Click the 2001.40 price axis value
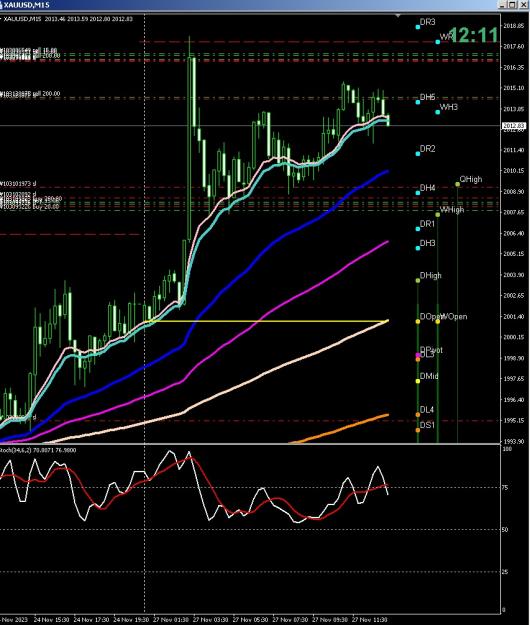Viewport: 530px width, 625px height. 514,316
